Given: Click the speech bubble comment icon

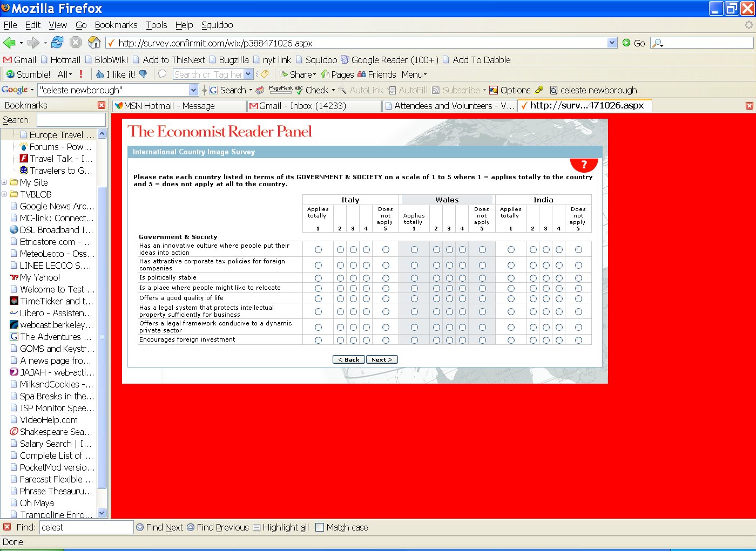Looking at the screenshot, I should (x=162, y=74).
